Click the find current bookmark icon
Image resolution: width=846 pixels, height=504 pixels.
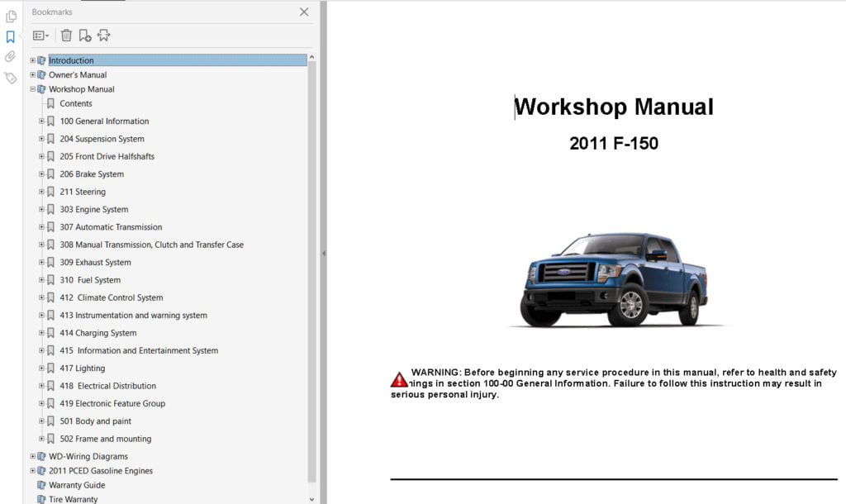103,36
